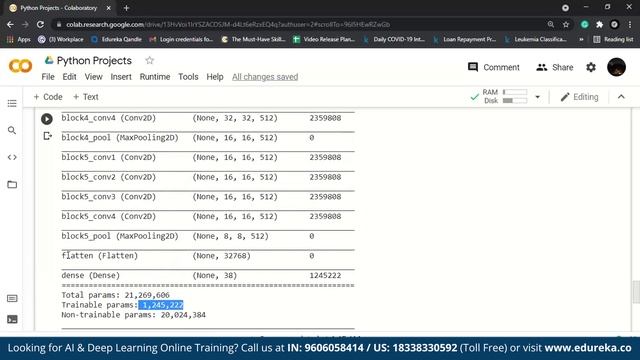Click the Colab CO logo
The image size is (640, 360).
point(20,66)
